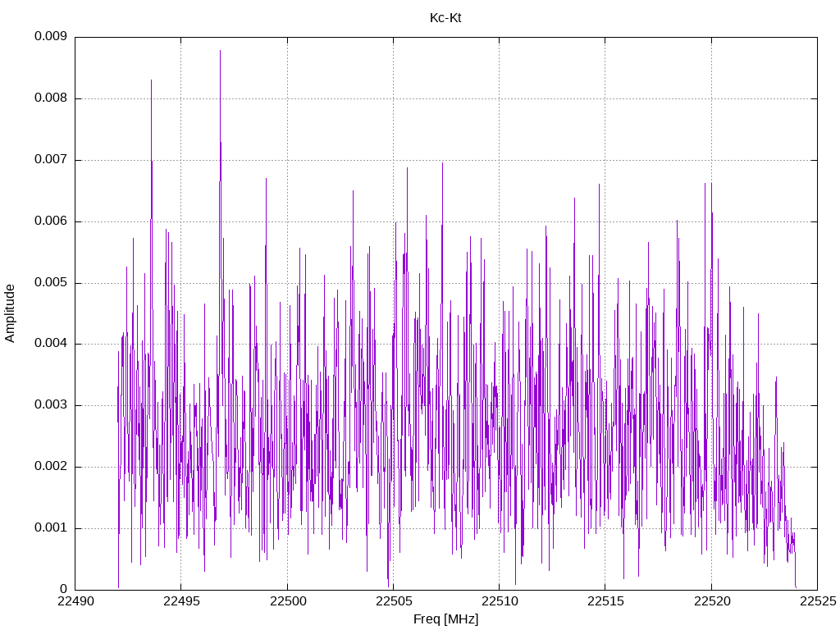Click the plot title Kc-Kt
This screenshot has width=840, height=630.
point(445,18)
